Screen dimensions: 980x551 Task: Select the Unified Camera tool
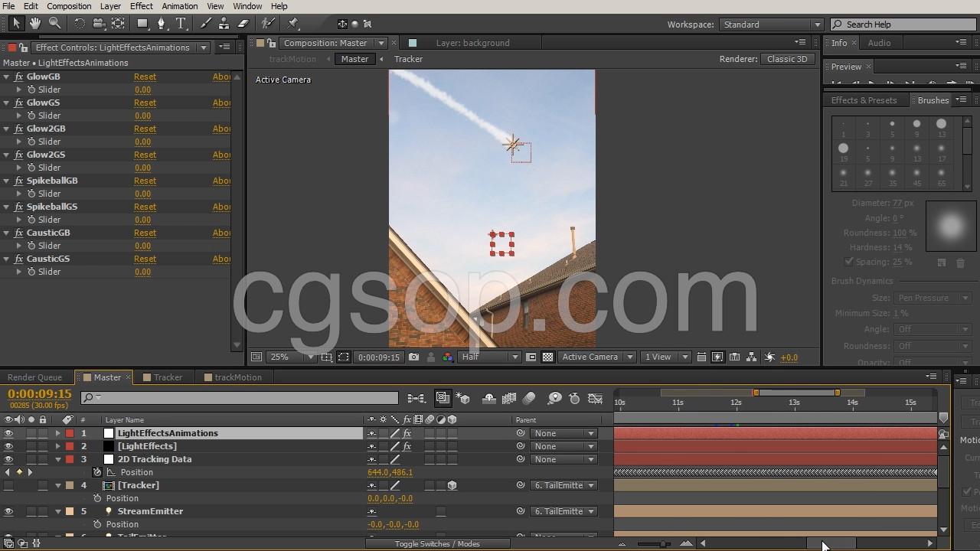pyautogui.click(x=99, y=24)
